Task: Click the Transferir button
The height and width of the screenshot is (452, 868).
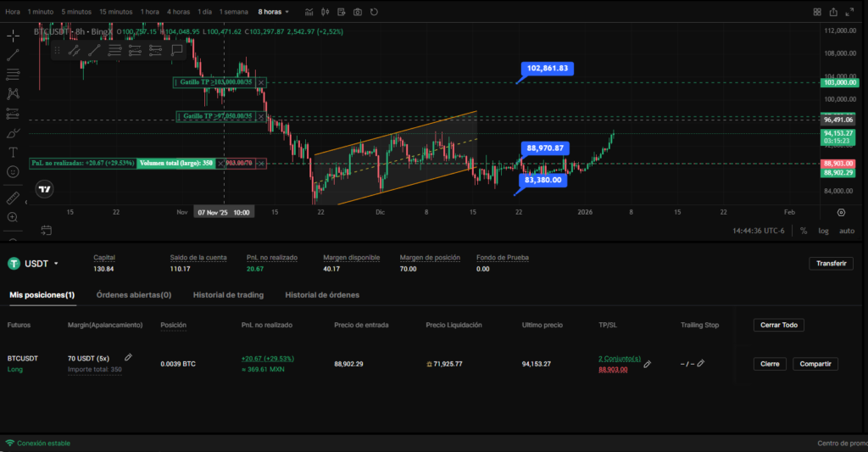Action: [x=831, y=264]
